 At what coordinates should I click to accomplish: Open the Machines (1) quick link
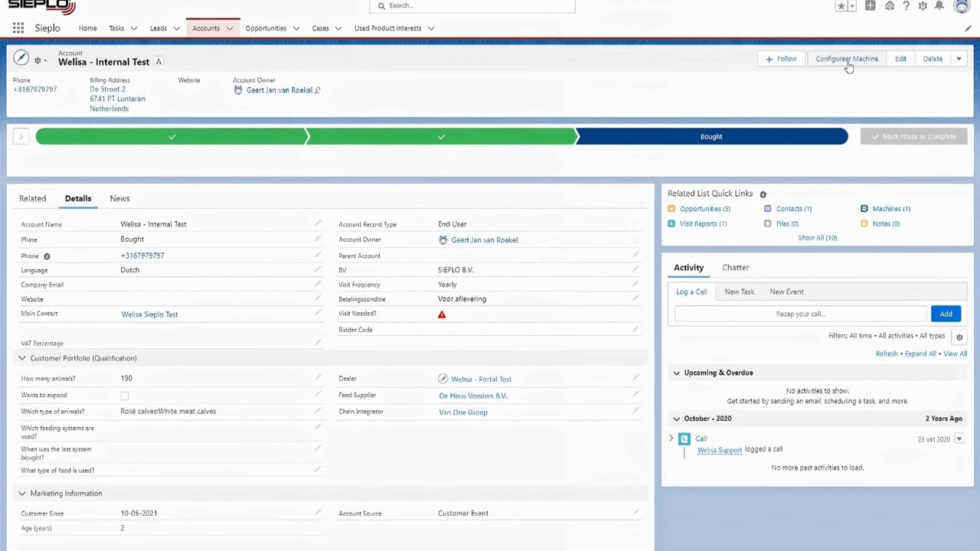[891, 209]
